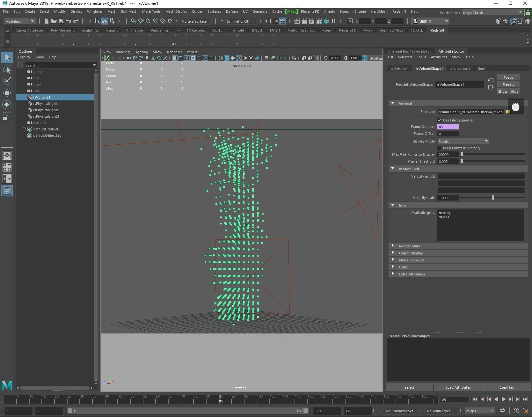This screenshot has height=417, width=532.
Task: Expand defaultLightSet in the Outliner
Action: click(x=24, y=129)
